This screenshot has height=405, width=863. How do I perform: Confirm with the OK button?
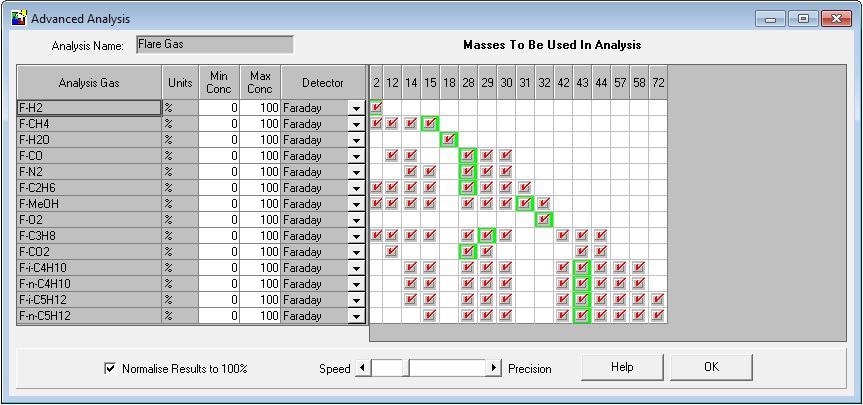(711, 367)
